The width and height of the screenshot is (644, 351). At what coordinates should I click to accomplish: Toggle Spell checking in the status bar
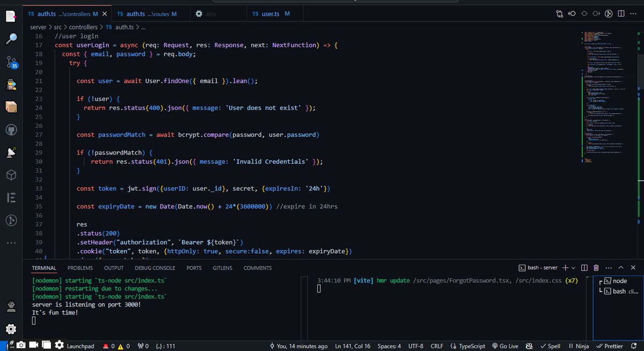coord(550,346)
